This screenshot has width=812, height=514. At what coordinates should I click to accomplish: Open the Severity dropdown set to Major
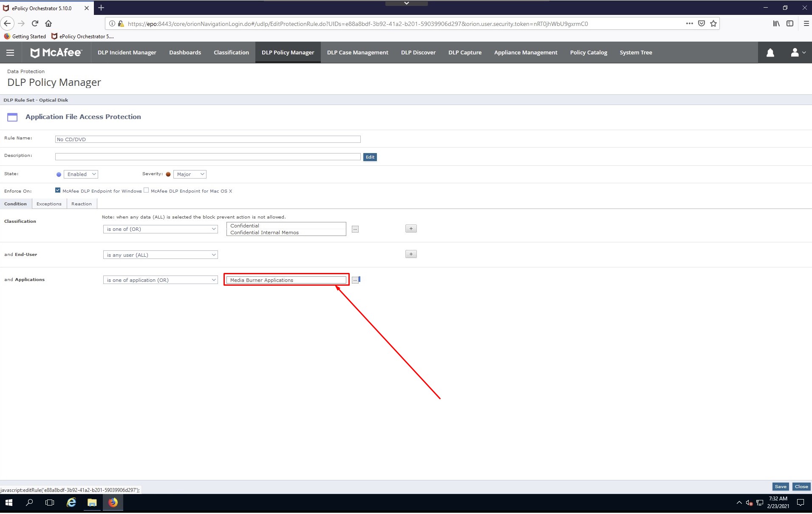click(x=190, y=174)
